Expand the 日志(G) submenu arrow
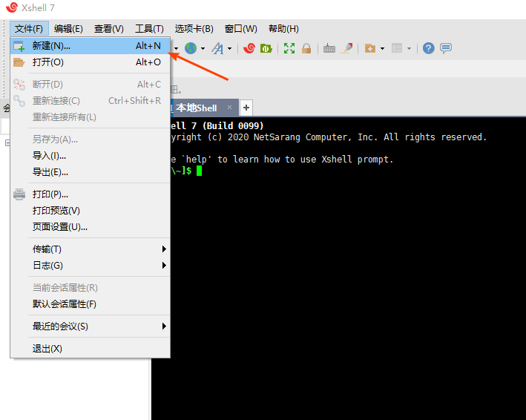Viewport: 526px width, 420px height. [x=164, y=266]
